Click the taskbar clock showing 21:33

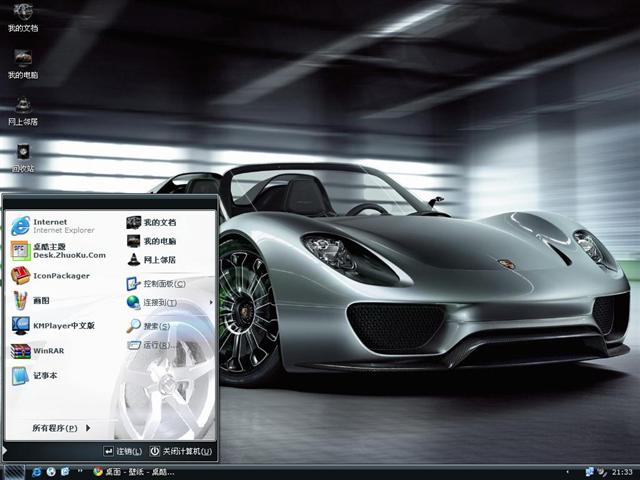[622, 471]
